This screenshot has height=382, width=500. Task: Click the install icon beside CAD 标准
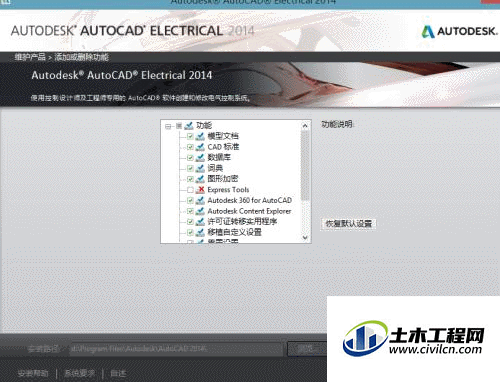tap(200, 147)
